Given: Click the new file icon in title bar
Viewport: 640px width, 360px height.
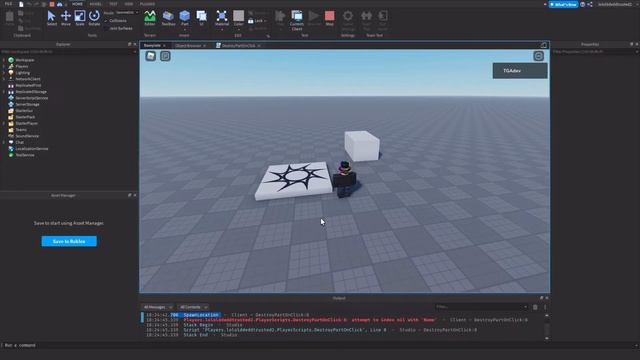Looking at the screenshot, I should click(x=21, y=4).
